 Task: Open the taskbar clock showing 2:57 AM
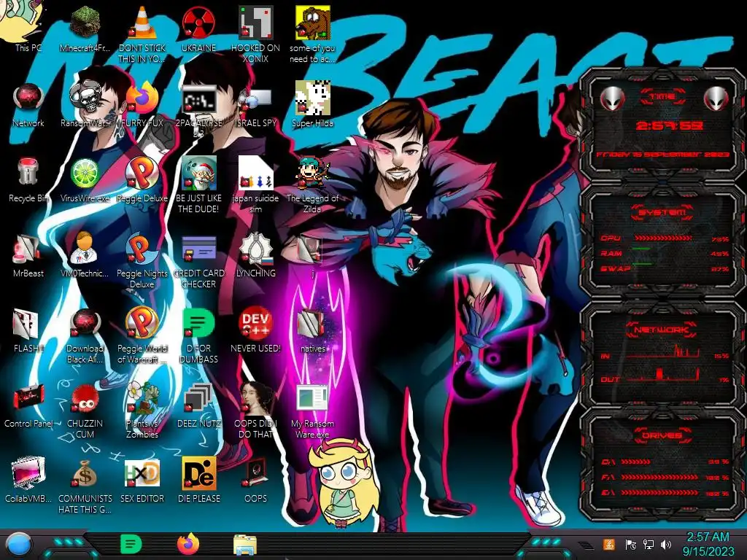708,544
